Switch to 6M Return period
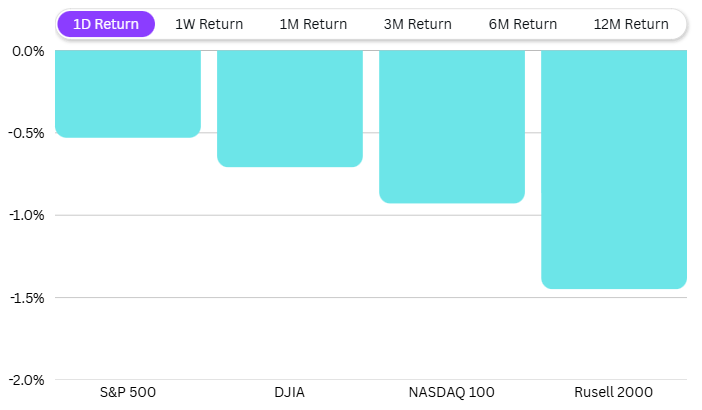 [523, 24]
